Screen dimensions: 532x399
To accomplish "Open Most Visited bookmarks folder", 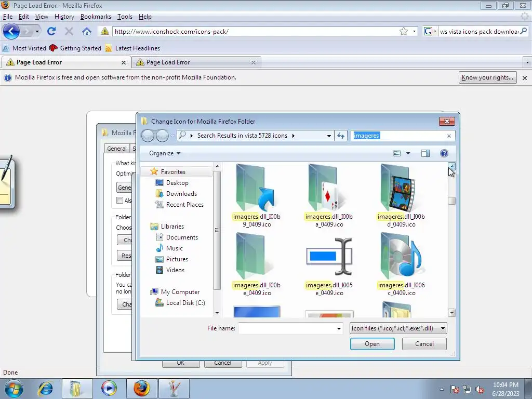I will click(24, 48).
